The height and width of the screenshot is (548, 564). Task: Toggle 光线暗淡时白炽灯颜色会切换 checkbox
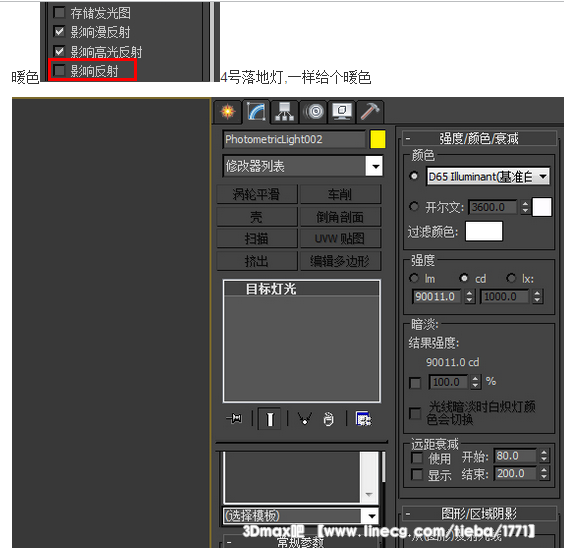pyautogui.click(x=415, y=413)
